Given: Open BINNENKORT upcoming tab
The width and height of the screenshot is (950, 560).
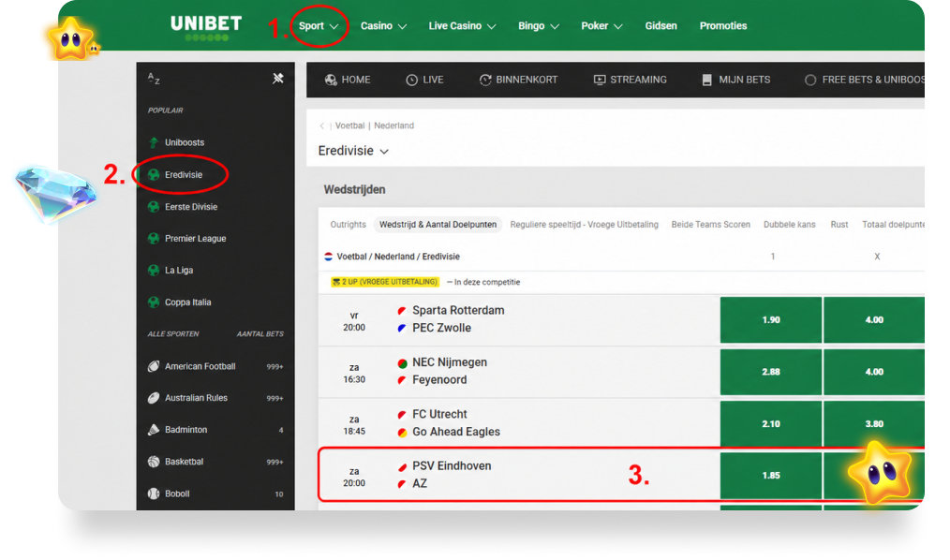Looking at the screenshot, I should (519, 80).
